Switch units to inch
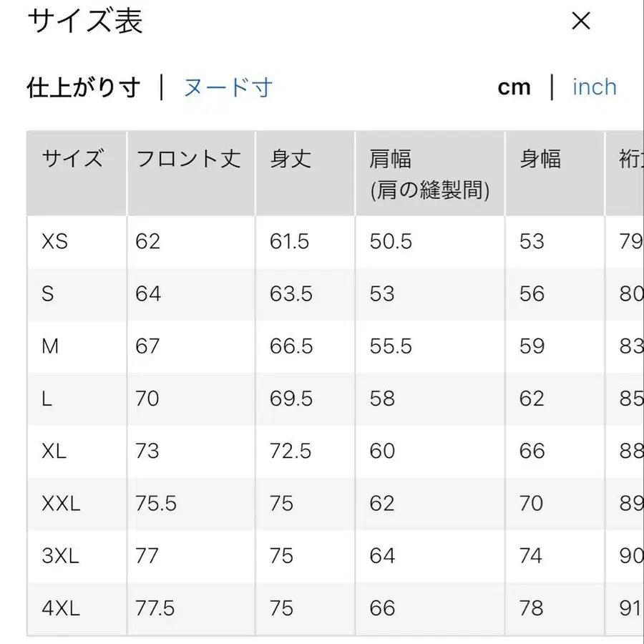 [595, 86]
